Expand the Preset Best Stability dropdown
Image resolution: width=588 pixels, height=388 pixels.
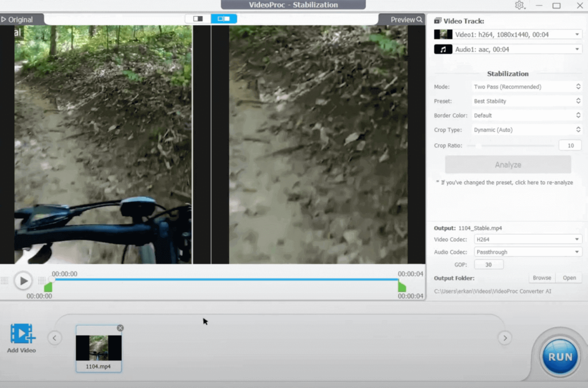[x=527, y=101]
